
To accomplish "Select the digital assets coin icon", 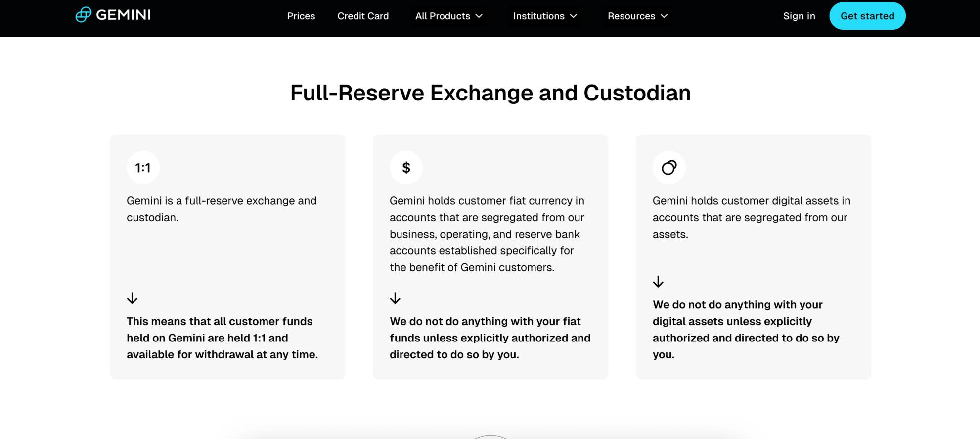I will point(669,167).
